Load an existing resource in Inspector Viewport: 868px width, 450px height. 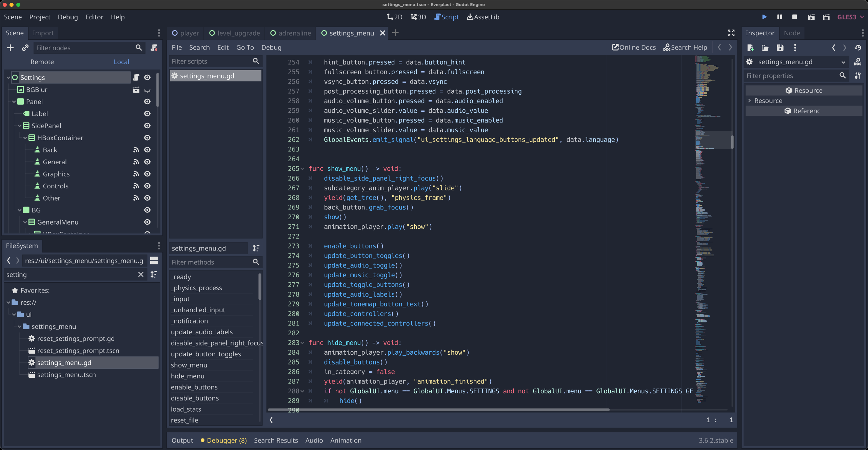[x=765, y=48]
